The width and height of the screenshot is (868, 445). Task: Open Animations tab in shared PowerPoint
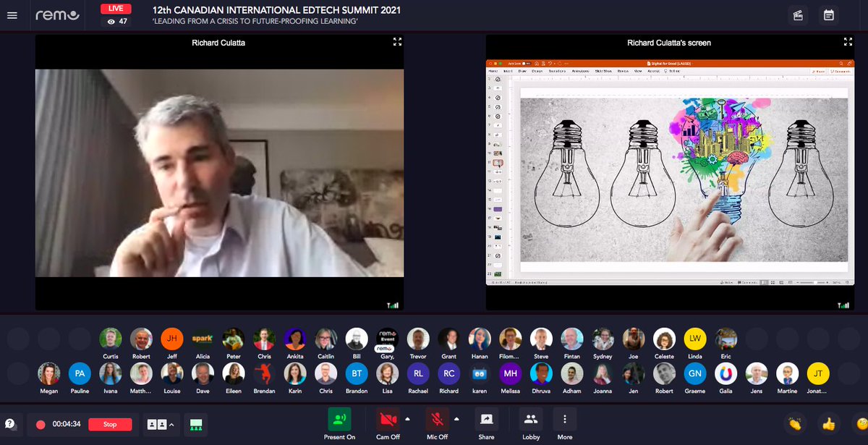coord(580,71)
